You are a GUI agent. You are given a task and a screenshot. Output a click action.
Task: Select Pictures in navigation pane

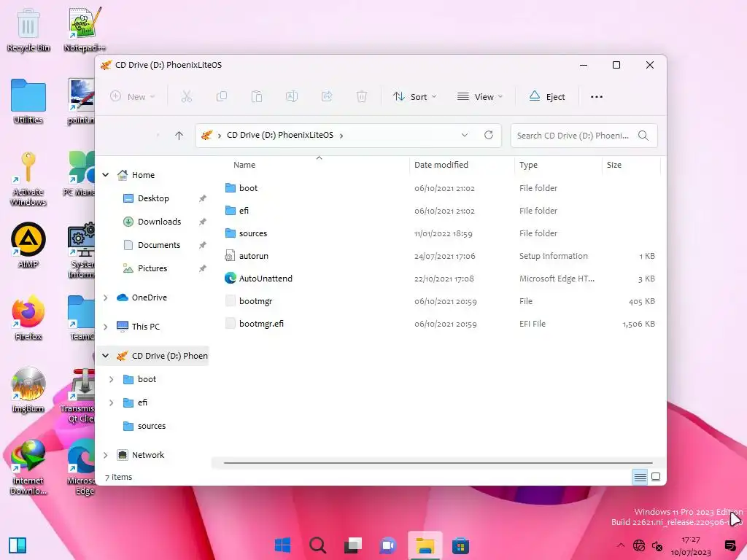[x=153, y=268]
